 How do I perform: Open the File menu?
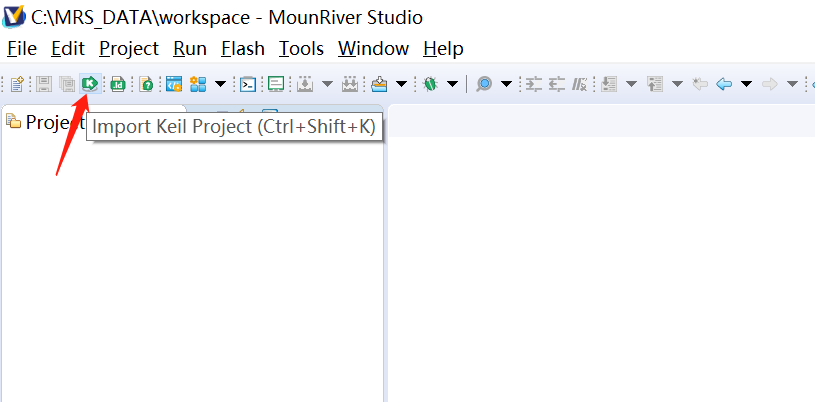point(22,49)
